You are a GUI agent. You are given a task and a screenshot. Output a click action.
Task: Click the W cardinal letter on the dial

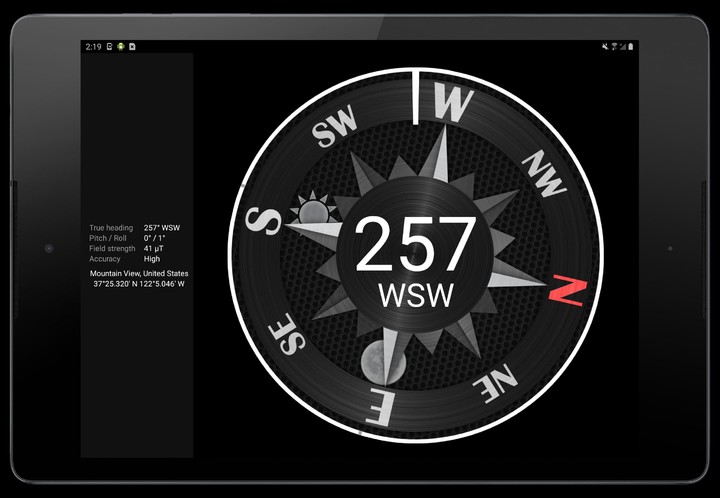(453, 104)
